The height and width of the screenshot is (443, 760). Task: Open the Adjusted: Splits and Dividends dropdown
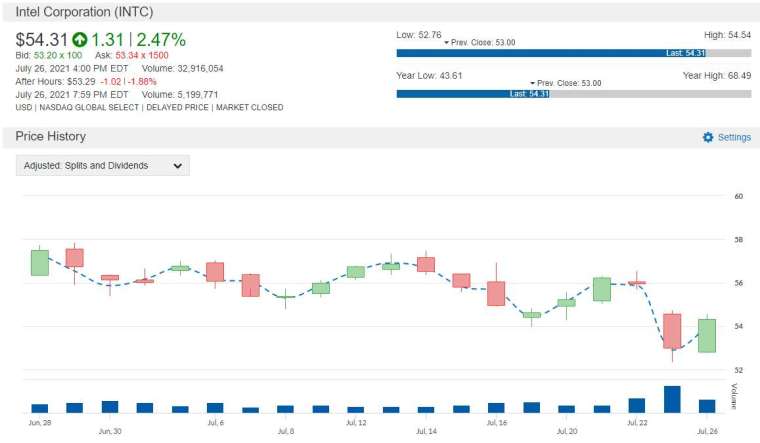[x=103, y=165]
